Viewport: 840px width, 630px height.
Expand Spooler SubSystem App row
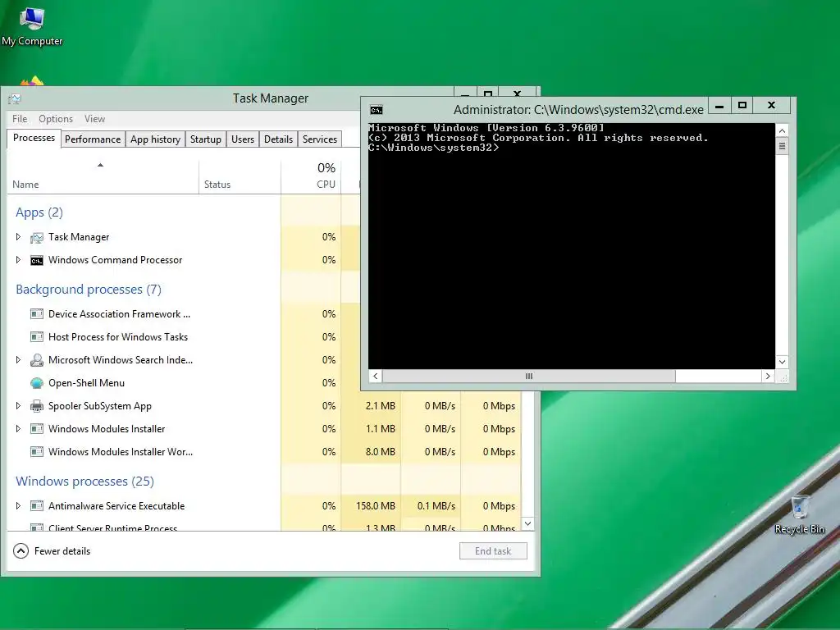[18, 405]
